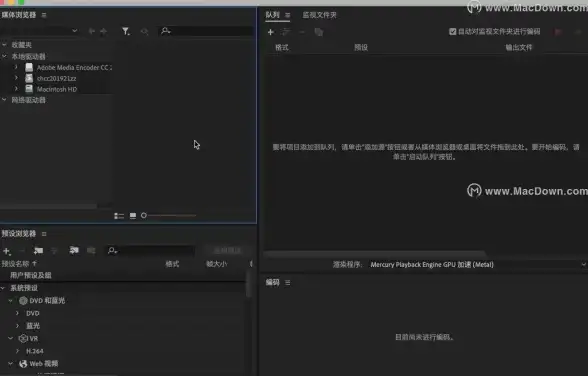
Task: Sort by 预设名称 column header
Action: (x=19, y=264)
